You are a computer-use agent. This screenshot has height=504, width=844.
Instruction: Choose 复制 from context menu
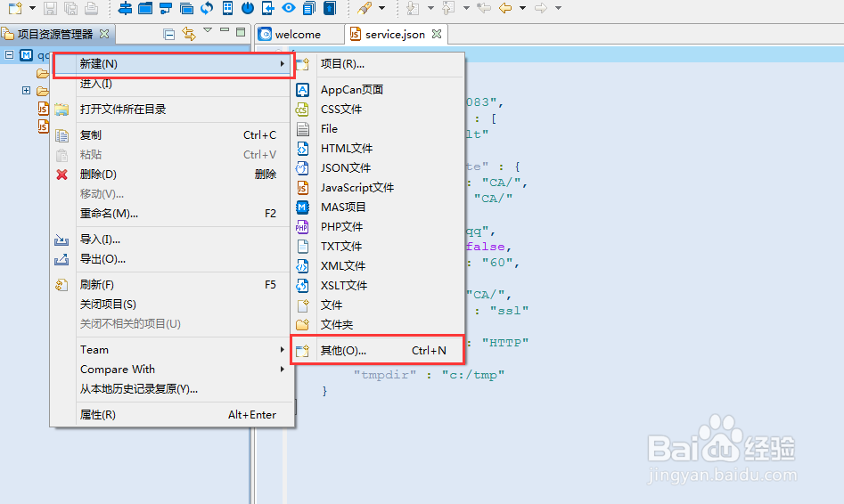point(172,135)
